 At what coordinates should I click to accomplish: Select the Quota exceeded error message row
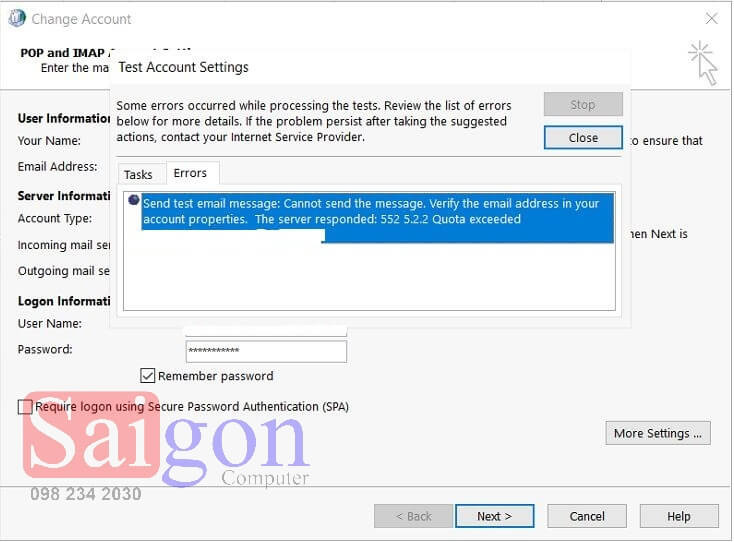click(377, 219)
